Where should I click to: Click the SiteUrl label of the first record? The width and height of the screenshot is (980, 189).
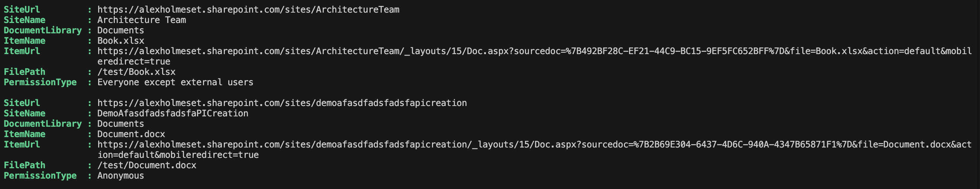click(22, 10)
